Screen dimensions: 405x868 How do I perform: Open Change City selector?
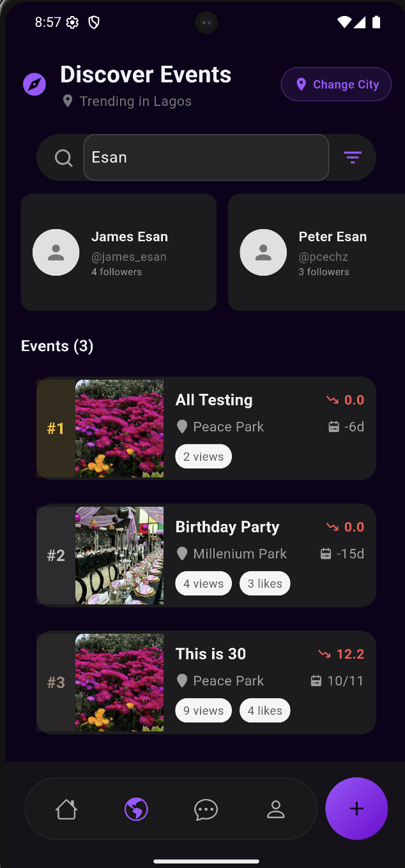click(x=336, y=84)
